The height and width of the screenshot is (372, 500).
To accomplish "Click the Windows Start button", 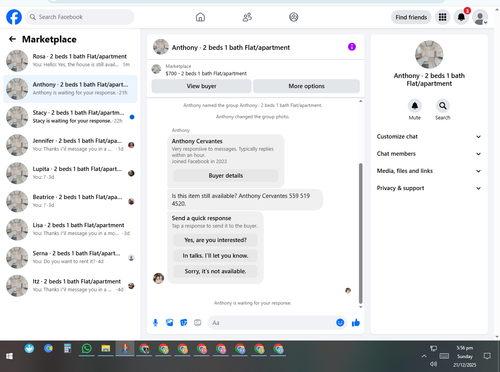I will click(x=9, y=356).
